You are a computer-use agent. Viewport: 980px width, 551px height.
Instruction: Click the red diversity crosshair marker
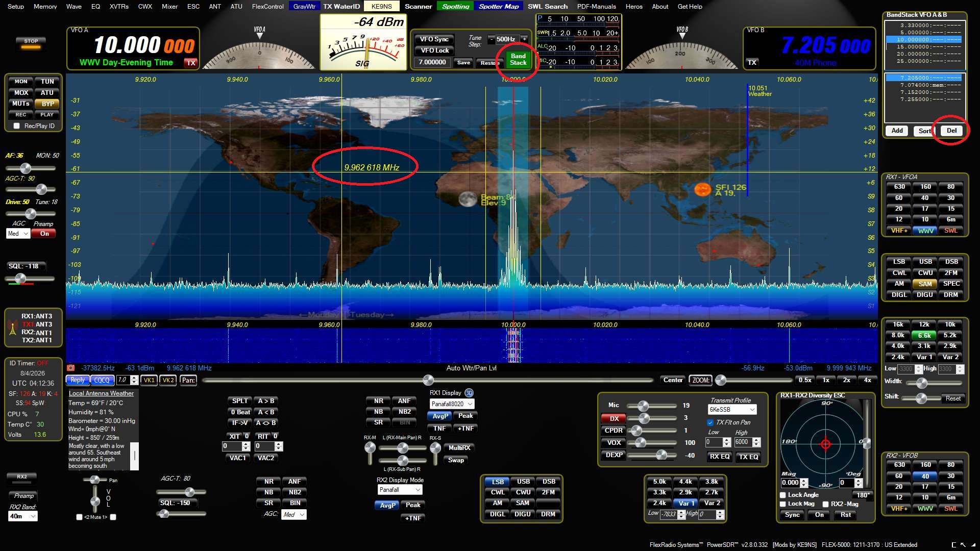coord(825,444)
